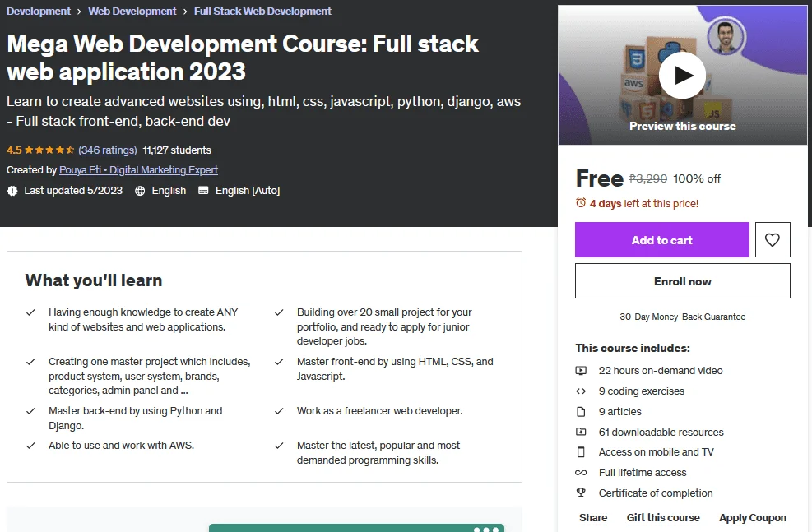Viewport: 812px width, 532px height.
Task: Open the 346 ratings link
Action: coord(108,150)
